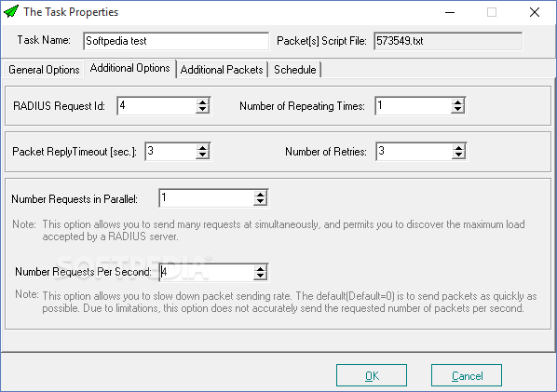The width and height of the screenshot is (557, 392).
Task: Open the Additional Packets tab
Action: click(222, 70)
